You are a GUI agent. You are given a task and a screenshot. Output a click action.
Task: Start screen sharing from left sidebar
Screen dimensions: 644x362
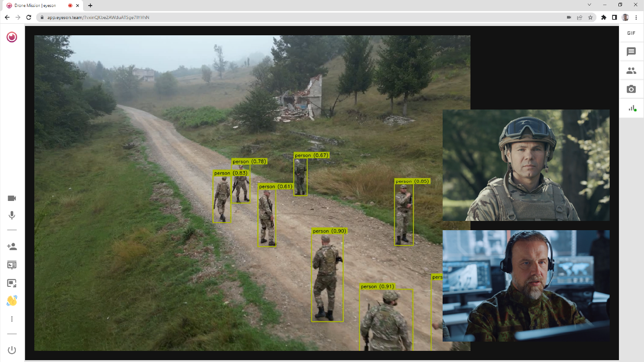click(12, 283)
